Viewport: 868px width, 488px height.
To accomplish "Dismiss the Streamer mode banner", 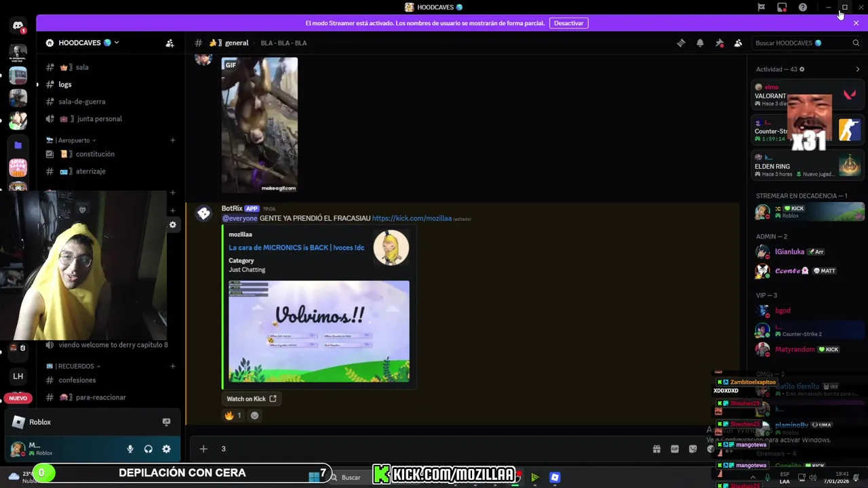I will pos(856,23).
